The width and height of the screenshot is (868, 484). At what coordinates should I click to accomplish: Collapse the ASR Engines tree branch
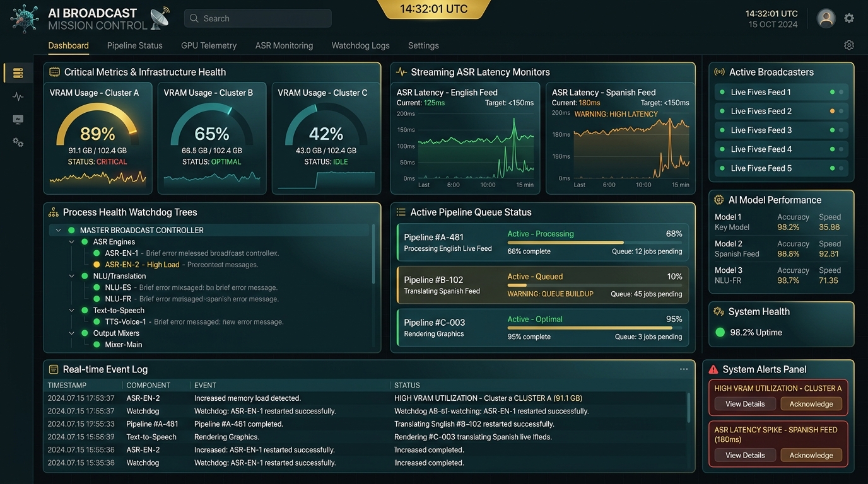pyautogui.click(x=71, y=242)
